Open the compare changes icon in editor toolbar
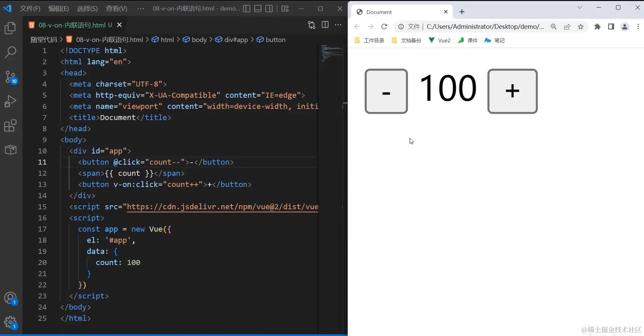The width and height of the screenshot is (644, 336). (x=311, y=25)
